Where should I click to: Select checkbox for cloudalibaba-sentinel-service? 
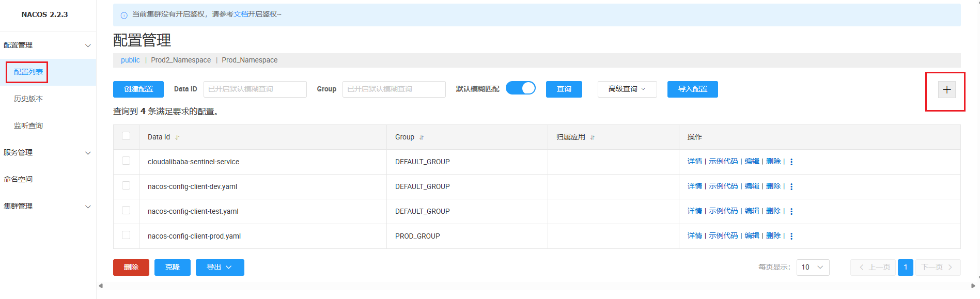(x=126, y=161)
